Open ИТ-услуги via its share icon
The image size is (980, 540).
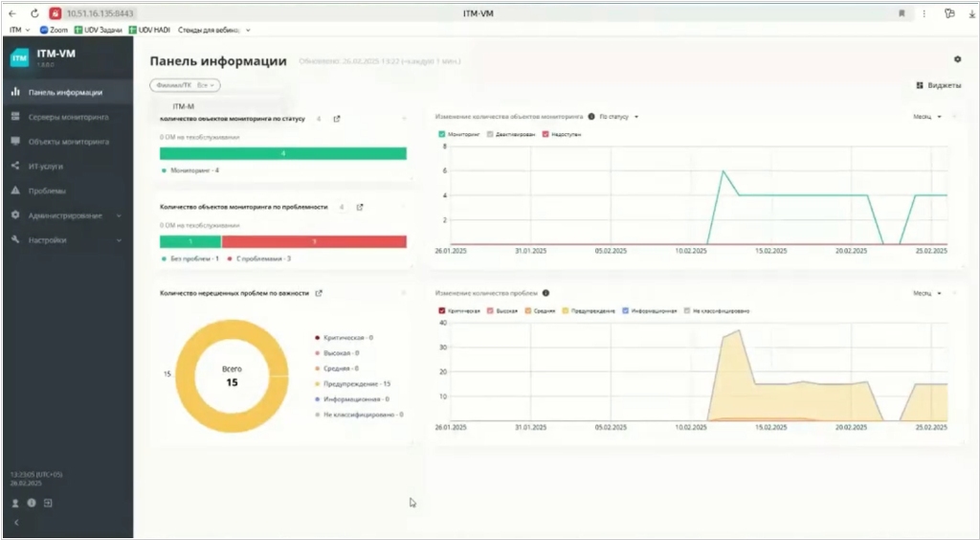click(15, 166)
